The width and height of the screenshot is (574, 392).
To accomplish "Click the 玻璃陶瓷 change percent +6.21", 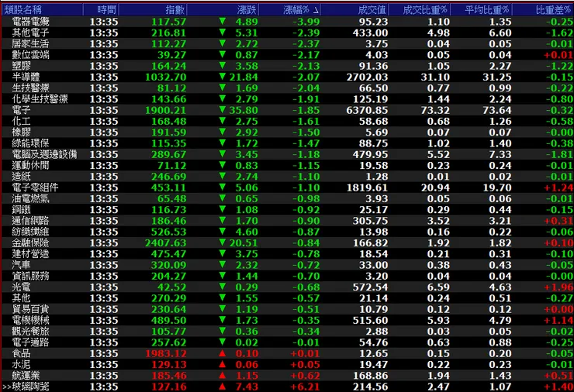I will 305,387.
